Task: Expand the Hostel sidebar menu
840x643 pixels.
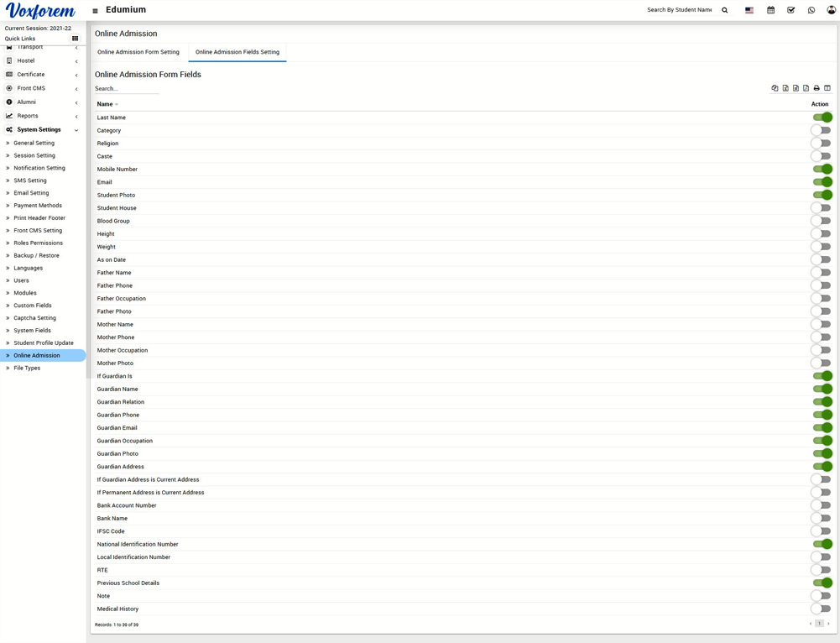Action: coord(42,60)
